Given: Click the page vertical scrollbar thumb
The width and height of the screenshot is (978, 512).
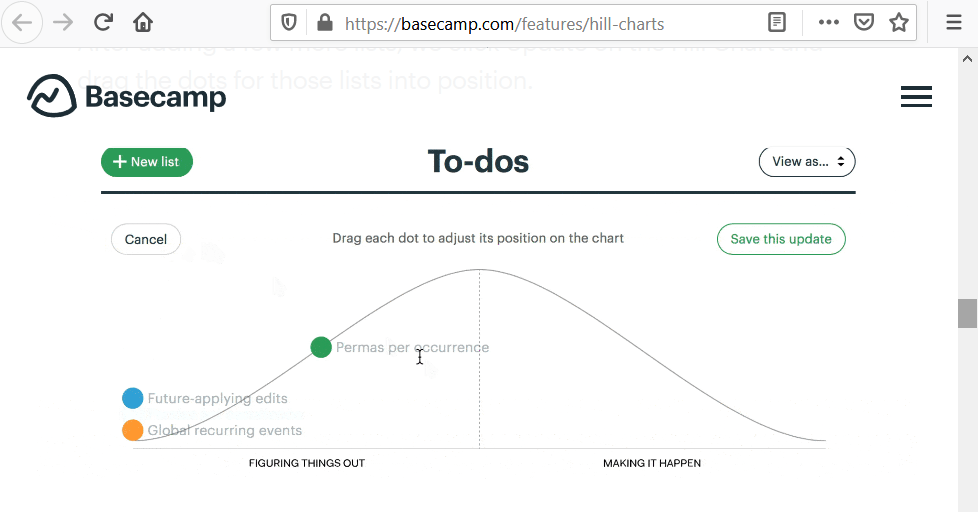Looking at the screenshot, I should tap(967, 313).
